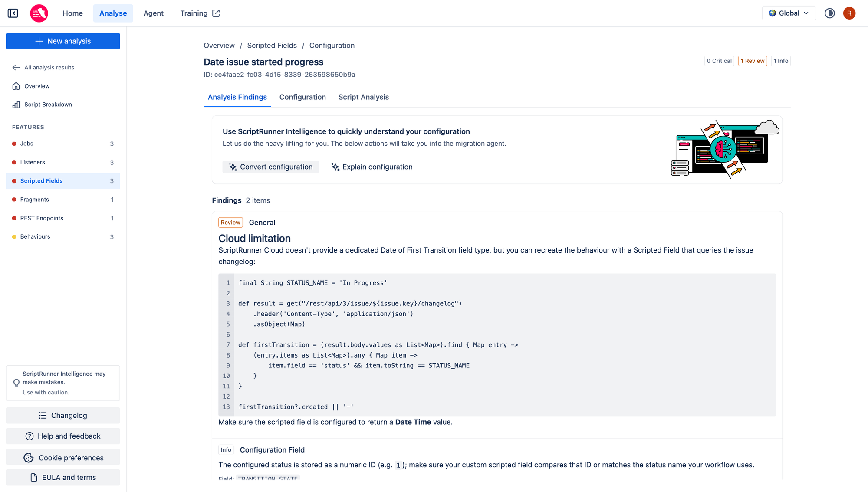Toggle the dark/light theme icon
This screenshot has width=868, height=492.
click(x=829, y=13)
